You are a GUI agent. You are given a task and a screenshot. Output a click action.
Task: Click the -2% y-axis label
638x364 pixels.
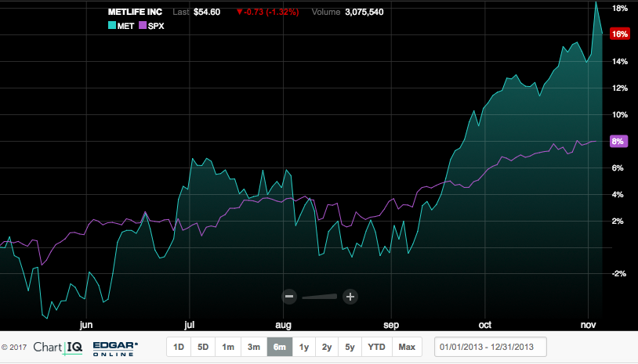click(619, 273)
